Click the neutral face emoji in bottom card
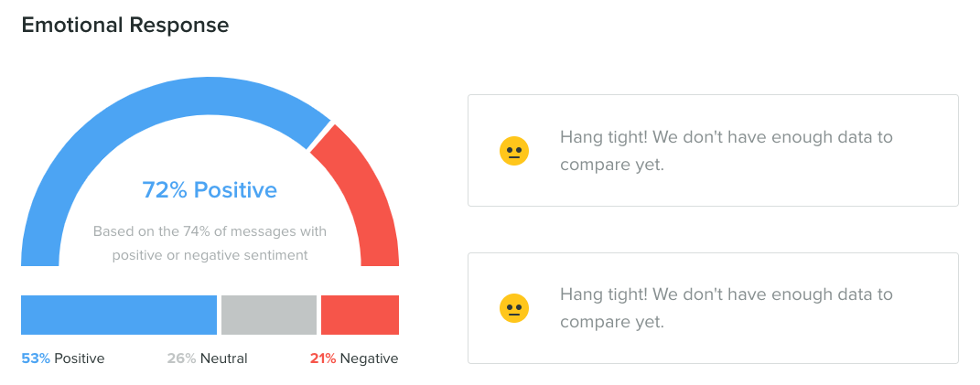This screenshot has height=385, width=980. tap(514, 308)
